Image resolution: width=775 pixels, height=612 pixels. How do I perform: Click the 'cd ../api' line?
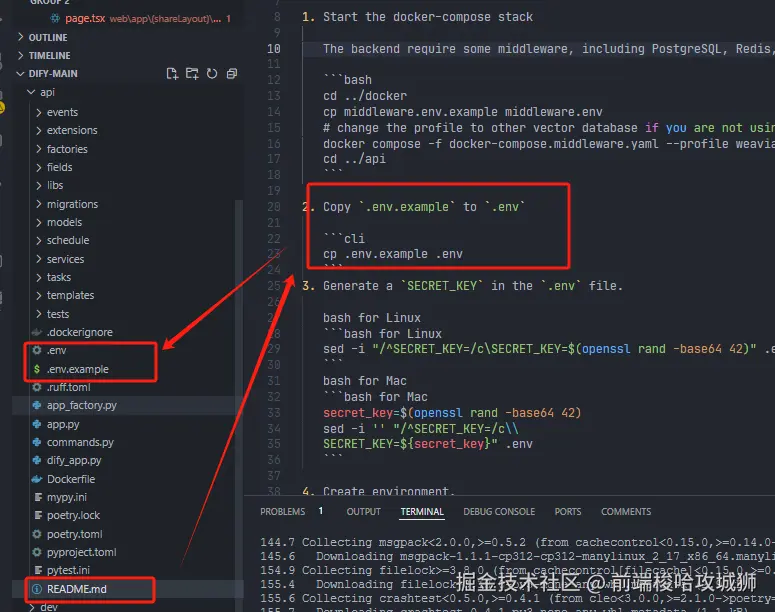tap(354, 159)
